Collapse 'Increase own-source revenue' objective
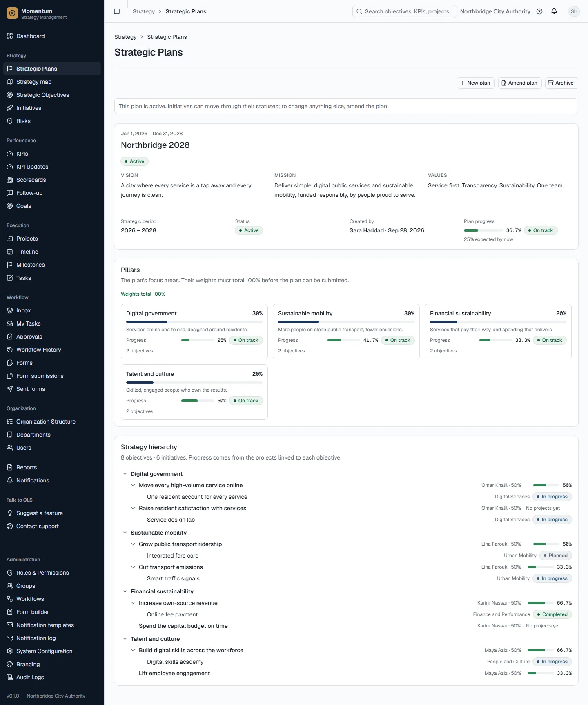Viewport: 588px width, 705px height. coord(133,603)
